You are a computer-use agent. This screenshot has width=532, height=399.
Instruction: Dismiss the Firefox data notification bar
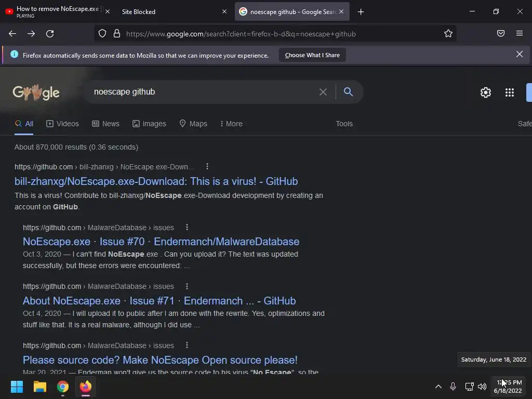pos(519,54)
